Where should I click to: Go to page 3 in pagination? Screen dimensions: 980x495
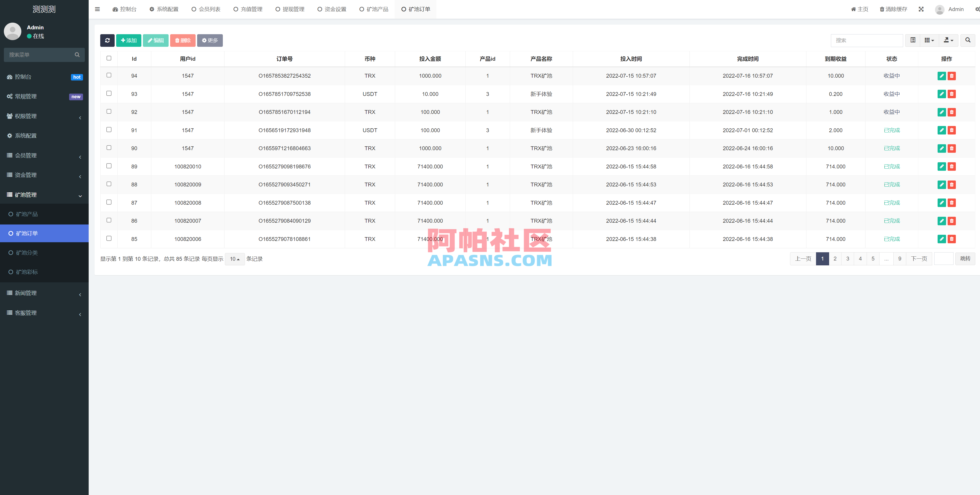pos(848,258)
